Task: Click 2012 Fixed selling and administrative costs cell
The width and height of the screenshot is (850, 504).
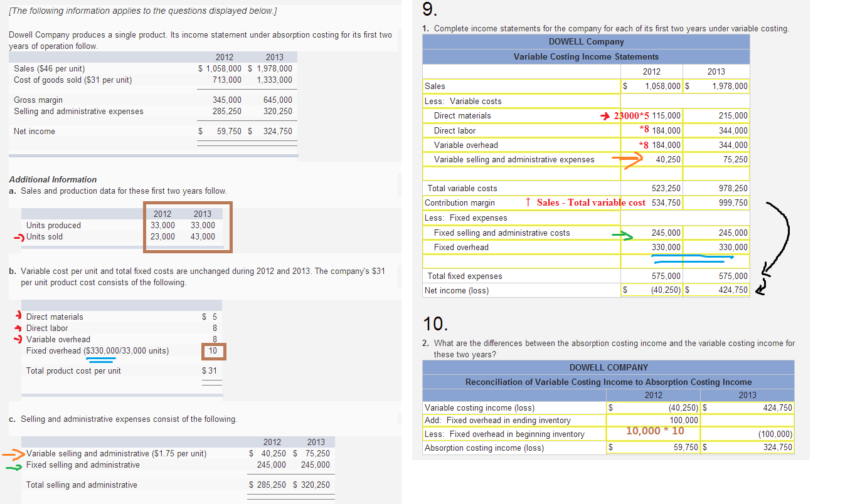Action: [x=652, y=233]
